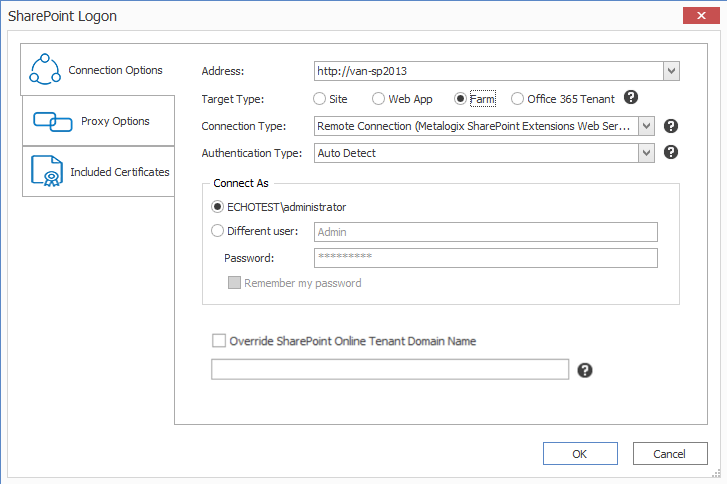
Task: Open the Included Certificates tab
Action: point(98,172)
